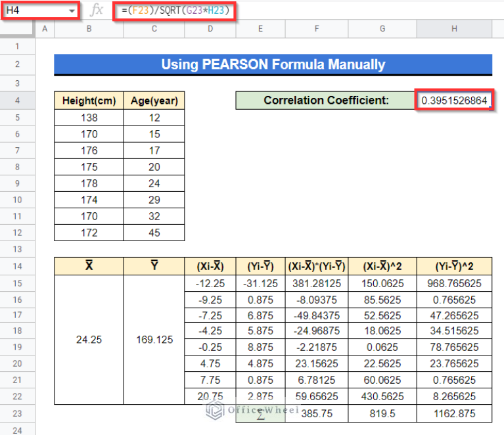The image size is (504, 435).
Task: Select cell with -12.25
Action: [x=210, y=283]
